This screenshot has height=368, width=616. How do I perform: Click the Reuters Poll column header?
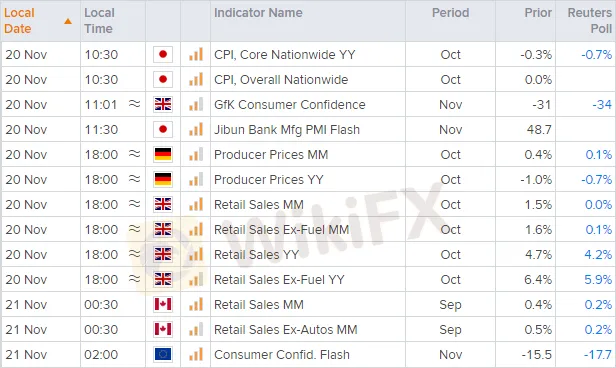(x=589, y=20)
